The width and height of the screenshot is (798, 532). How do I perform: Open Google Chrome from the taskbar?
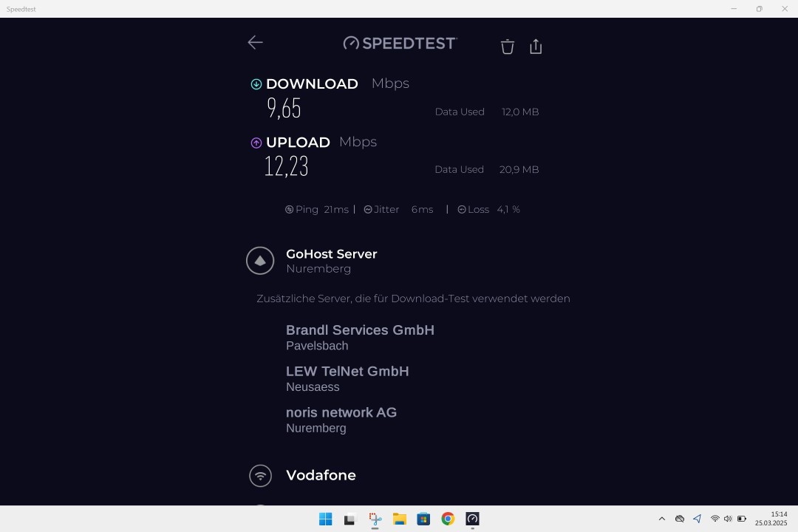click(448, 519)
